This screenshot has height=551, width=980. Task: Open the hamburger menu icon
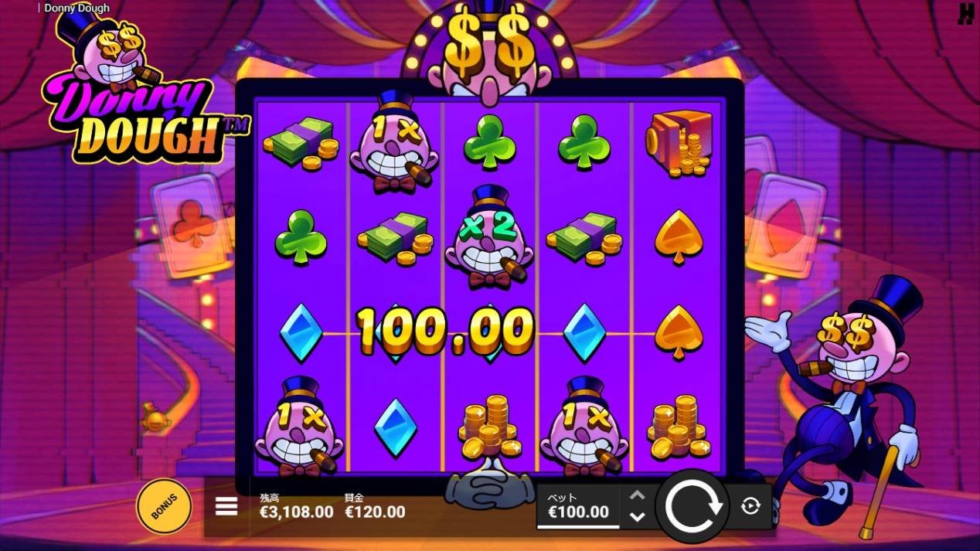pos(226,506)
